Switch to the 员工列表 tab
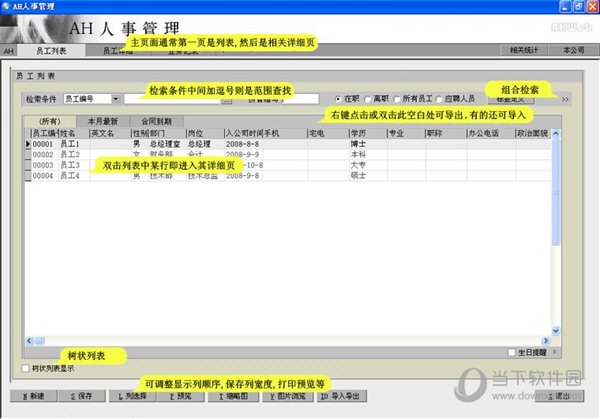This screenshot has height=419, width=600. (x=52, y=51)
